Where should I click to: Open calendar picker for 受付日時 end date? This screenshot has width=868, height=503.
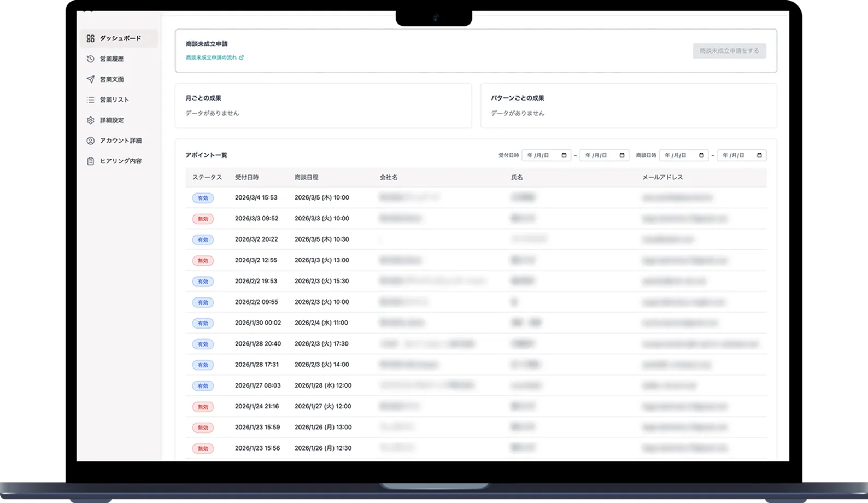622,155
